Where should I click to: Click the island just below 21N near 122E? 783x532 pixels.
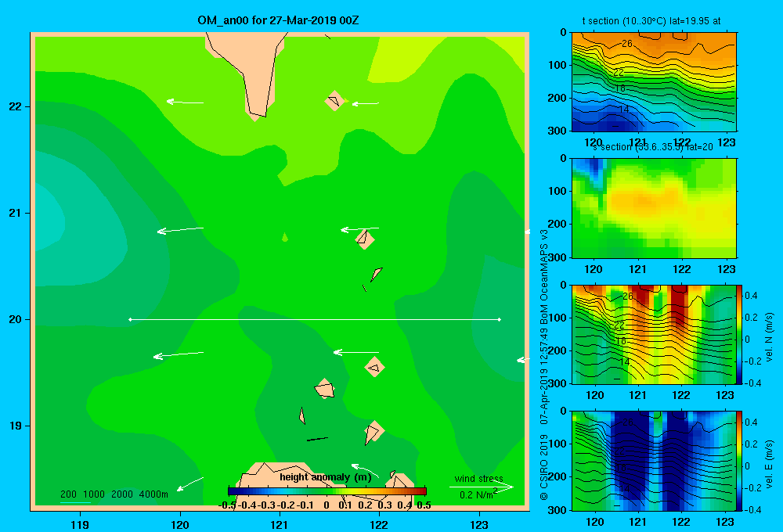tap(365, 239)
